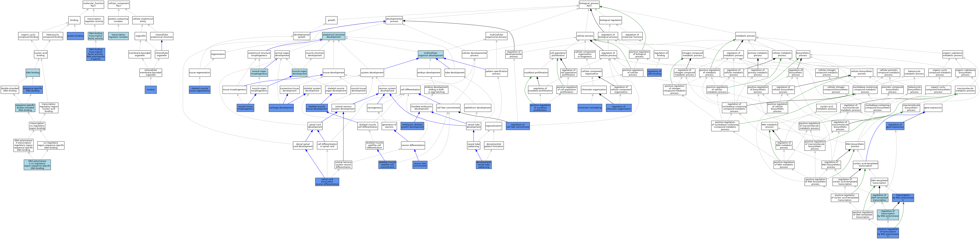Click the 'transcription regulator complex' node
980x239 pixels.
click(118, 36)
